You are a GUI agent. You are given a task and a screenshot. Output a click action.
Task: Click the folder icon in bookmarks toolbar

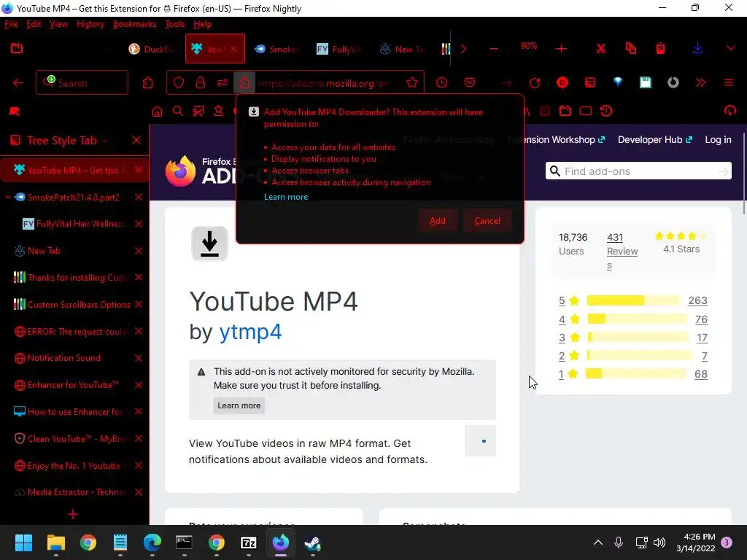pyautogui.click(x=565, y=112)
